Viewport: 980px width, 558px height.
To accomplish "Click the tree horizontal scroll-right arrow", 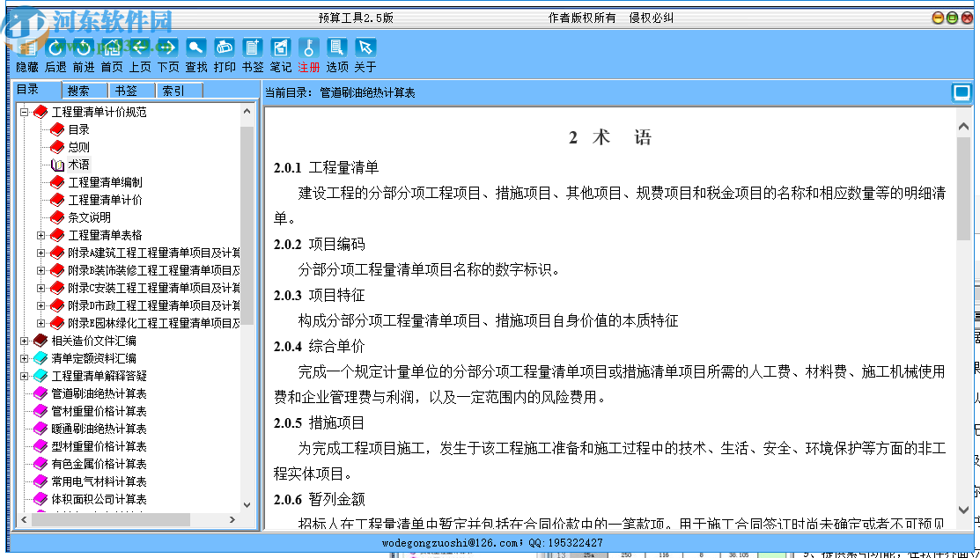I will tap(232, 520).
